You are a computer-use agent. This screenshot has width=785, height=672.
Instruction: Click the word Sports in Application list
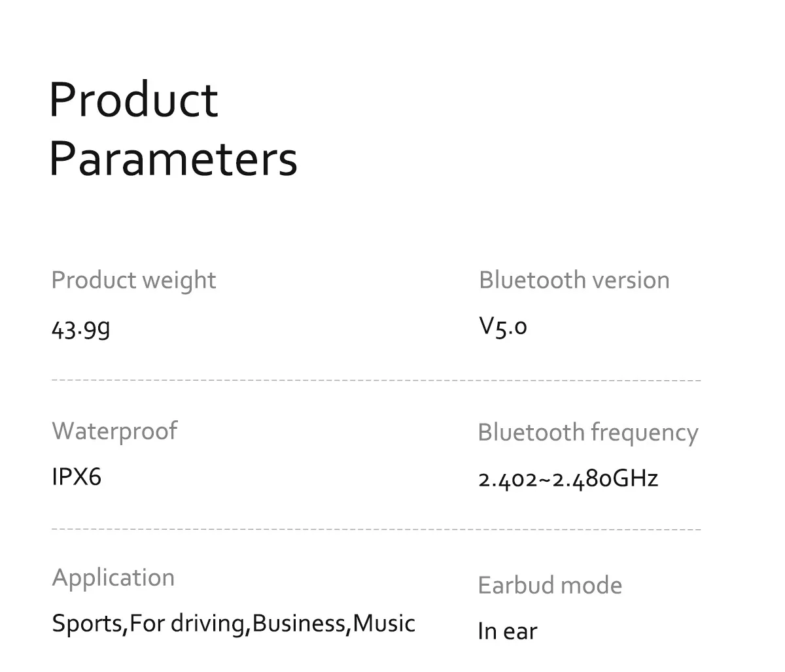click(x=87, y=624)
